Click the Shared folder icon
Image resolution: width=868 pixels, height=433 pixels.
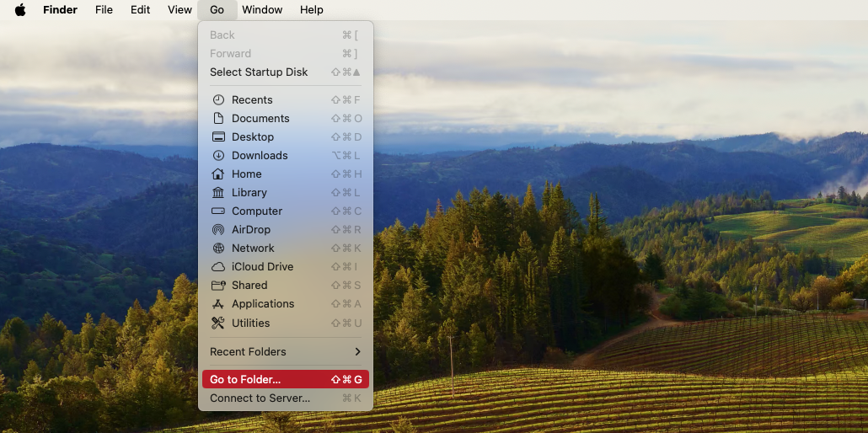tap(218, 286)
